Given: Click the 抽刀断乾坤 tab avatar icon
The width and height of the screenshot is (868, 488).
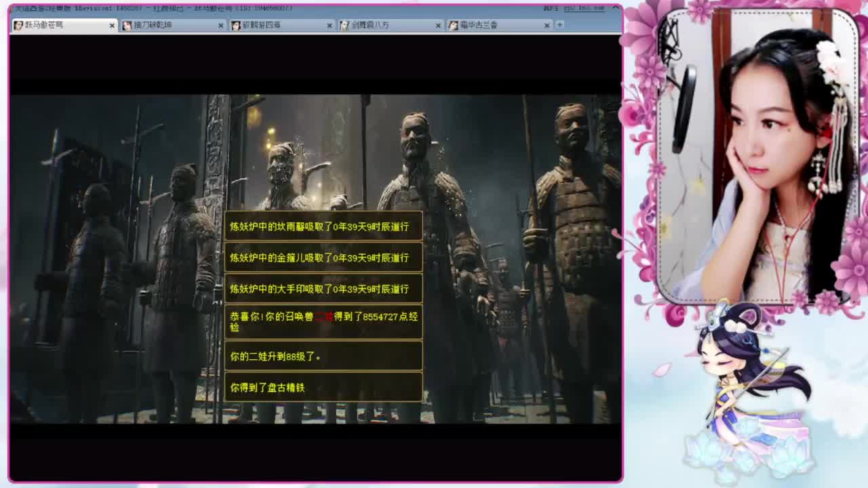Looking at the screenshot, I should pyautogui.click(x=127, y=25).
